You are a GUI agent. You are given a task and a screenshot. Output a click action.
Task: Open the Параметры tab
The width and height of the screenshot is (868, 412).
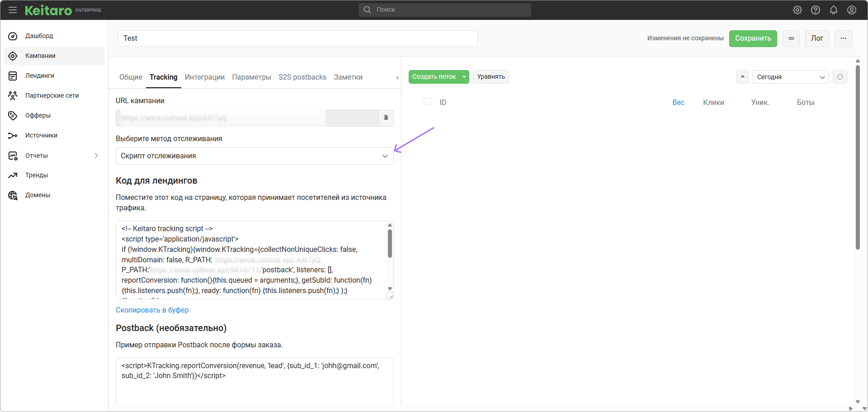point(252,77)
